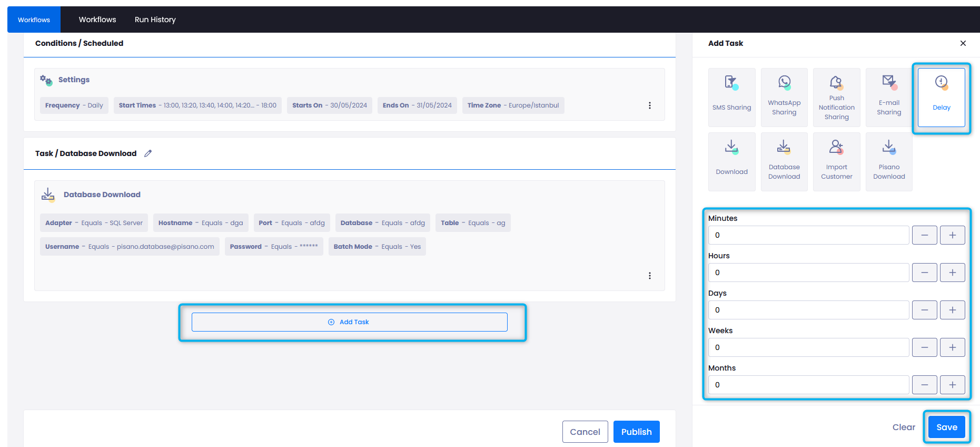Viewport: 980px width, 447px height.
Task: Pick the Pisano Download task
Action: 888,161
